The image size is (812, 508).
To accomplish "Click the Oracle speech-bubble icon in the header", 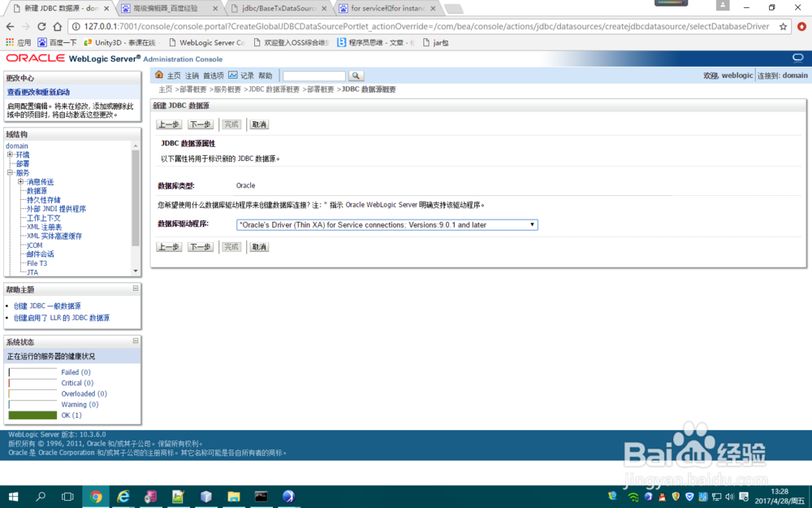I will click(x=798, y=58).
